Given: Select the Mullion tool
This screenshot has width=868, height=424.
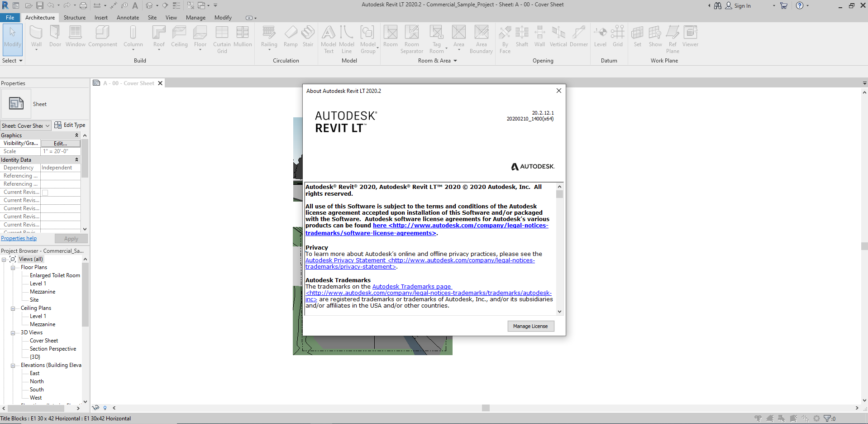Looking at the screenshot, I should (243, 36).
